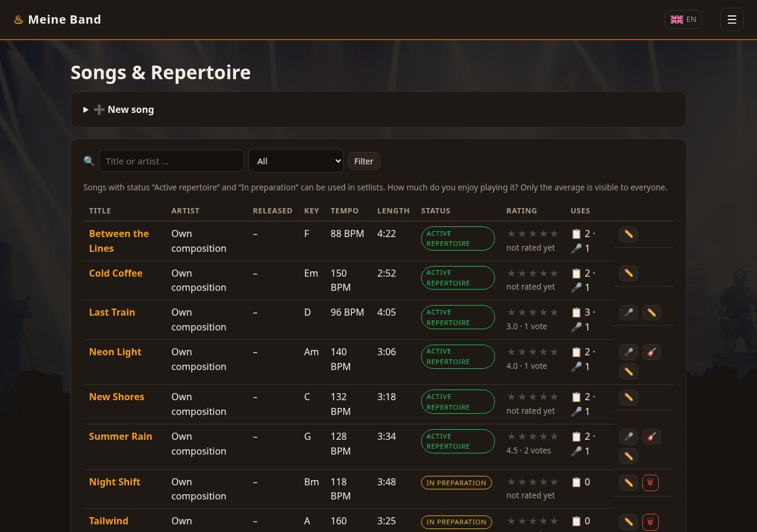The height and width of the screenshot is (532, 757).
Task: Edit the song Between the Lines
Action: [629, 234]
